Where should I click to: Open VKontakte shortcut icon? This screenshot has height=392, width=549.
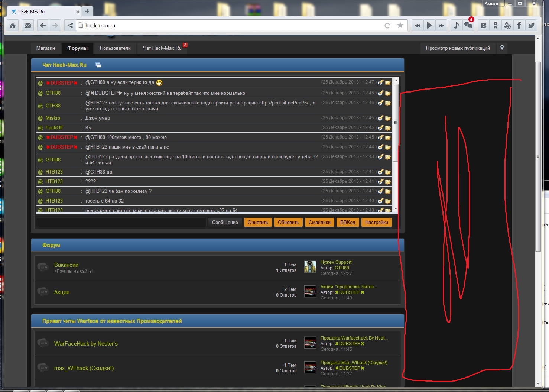[x=484, y=25]
